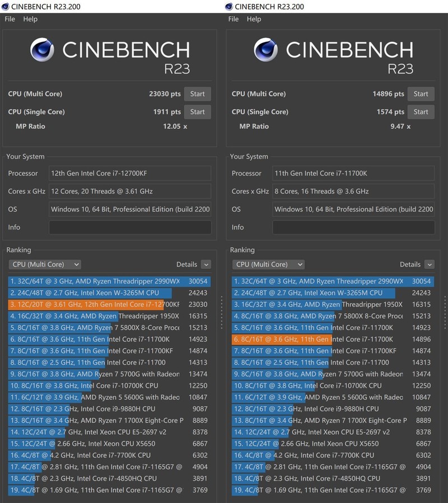
Task: Open the Help menu in the i7-11700K window
Action: pyautogui.click(x=254, y=19)
